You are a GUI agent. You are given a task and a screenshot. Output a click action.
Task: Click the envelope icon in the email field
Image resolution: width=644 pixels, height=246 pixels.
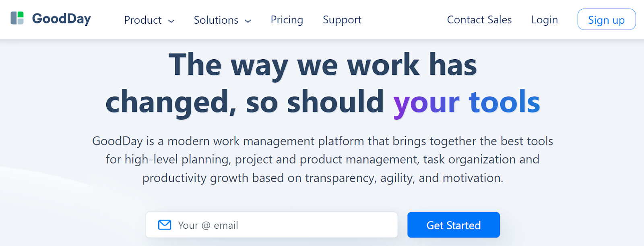click(165, 225)
